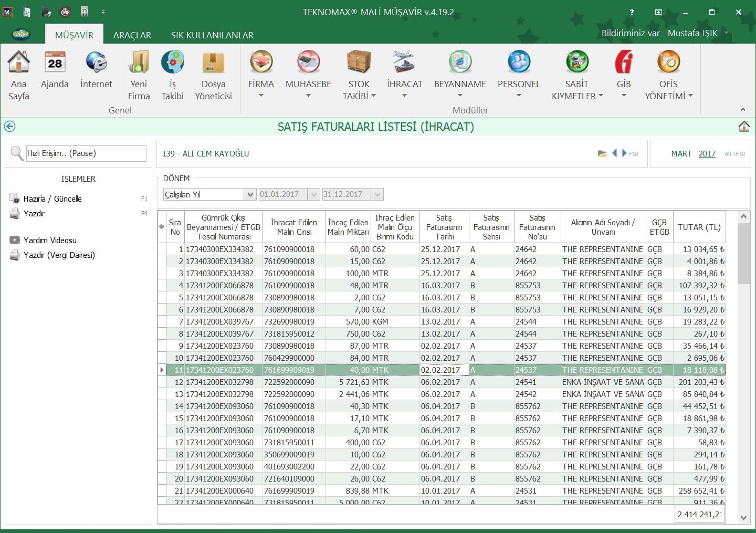Click Hazırla / Güncelle in İşlemler

coord(52,199)
